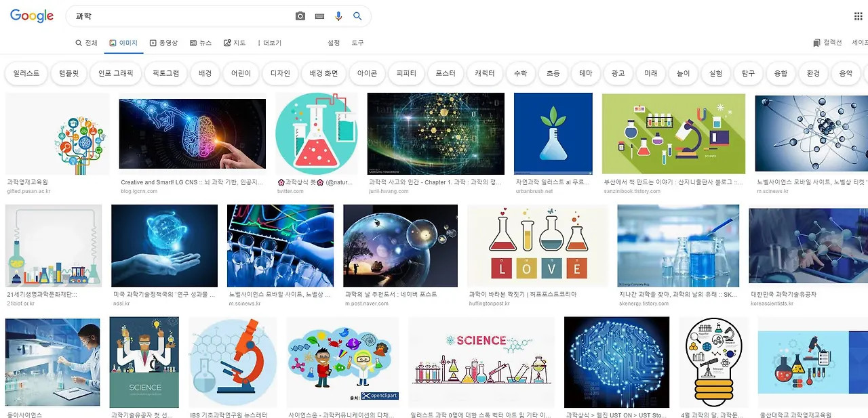Switch to the 뉴스 tab
868x418 pixels.
coord(201,43)
